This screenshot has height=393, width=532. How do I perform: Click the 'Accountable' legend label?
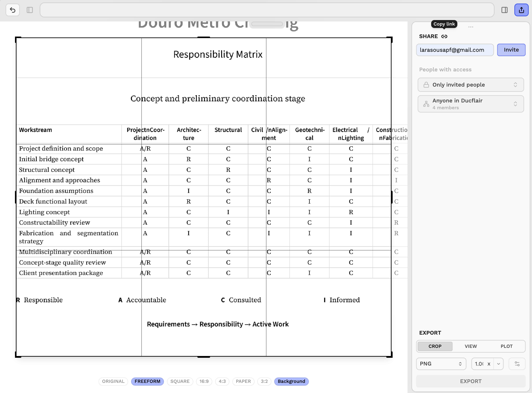tap(146, 300)
